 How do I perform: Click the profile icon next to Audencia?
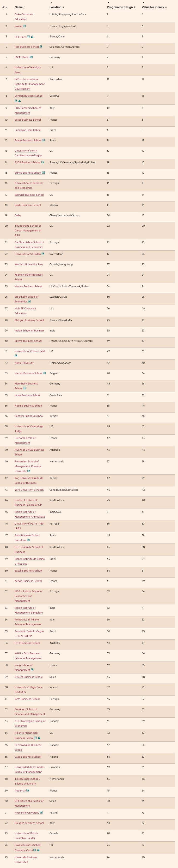pyautogui.click(x=28, y=790)
